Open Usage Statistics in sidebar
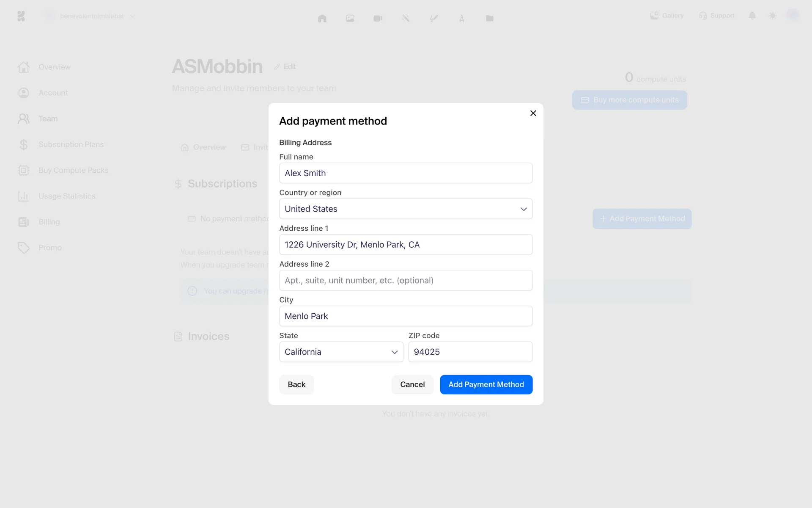 click(x=66, y=196)
